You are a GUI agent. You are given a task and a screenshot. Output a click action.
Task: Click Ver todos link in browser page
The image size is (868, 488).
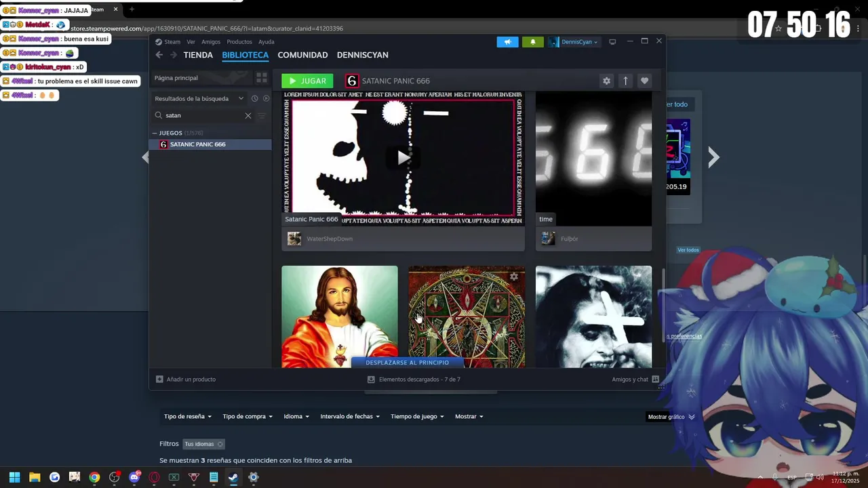(688, 250)
